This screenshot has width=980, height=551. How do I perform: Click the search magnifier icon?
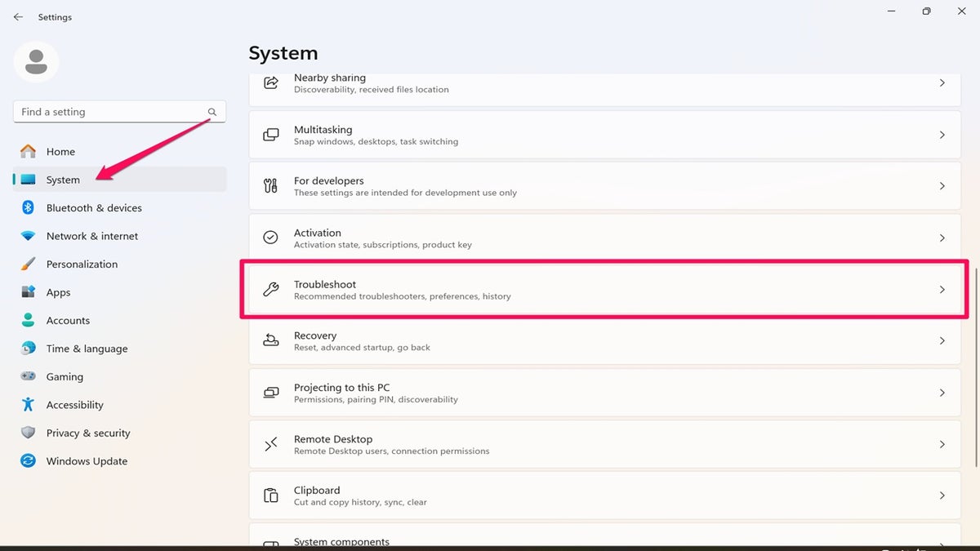[212, 112]
